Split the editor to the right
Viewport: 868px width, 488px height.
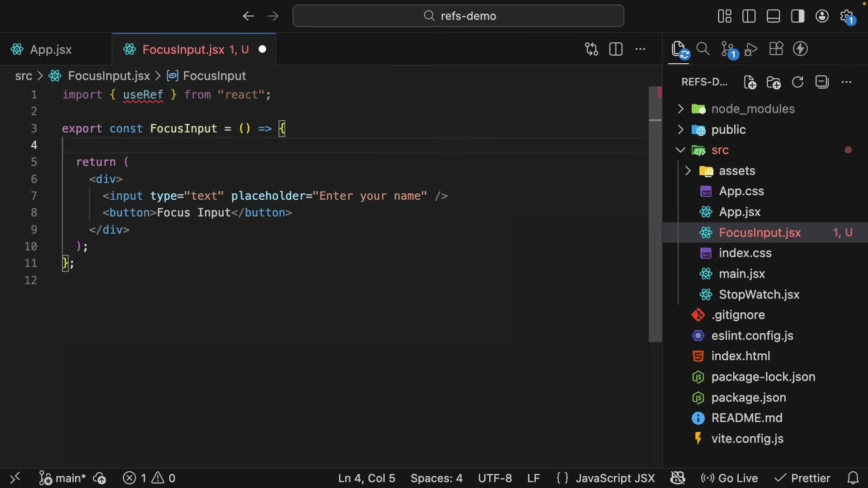point(616,49)
